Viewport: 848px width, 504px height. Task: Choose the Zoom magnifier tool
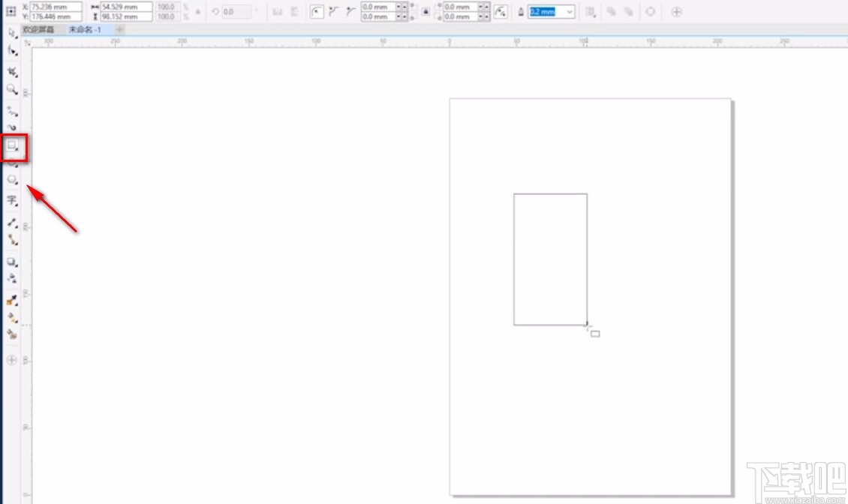click(x=12, y=89)
